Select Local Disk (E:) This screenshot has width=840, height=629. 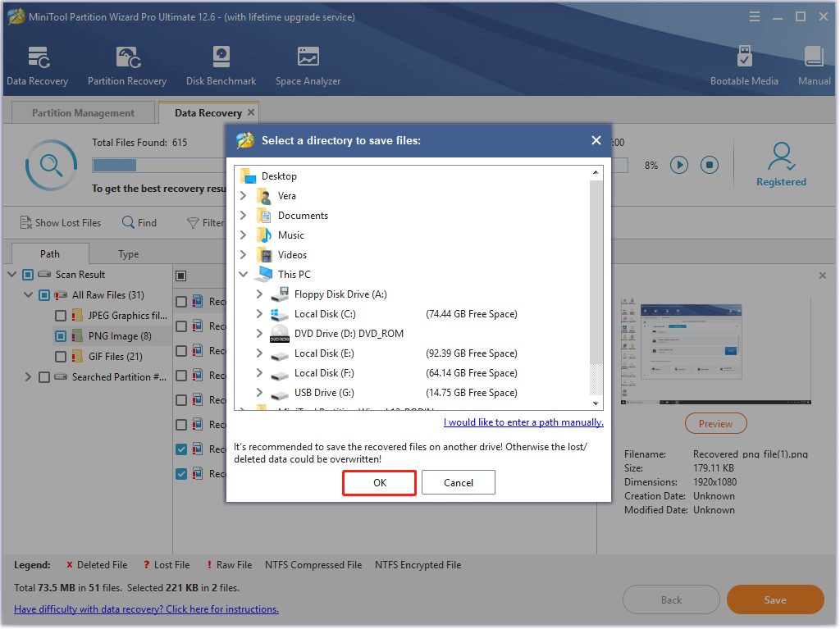[313, 353]
